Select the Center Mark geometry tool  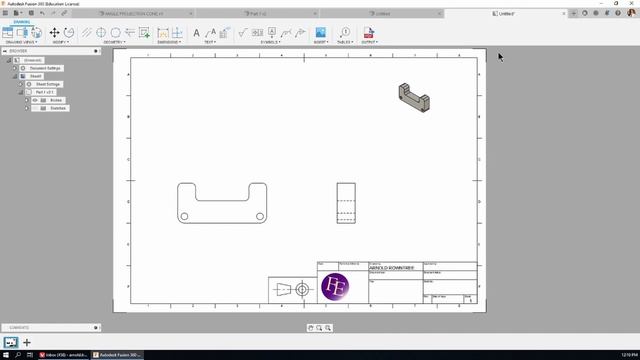[101, 33]
